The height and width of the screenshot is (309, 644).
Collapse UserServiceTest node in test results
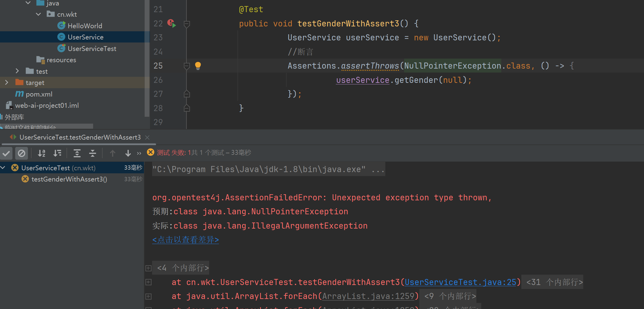3,168
